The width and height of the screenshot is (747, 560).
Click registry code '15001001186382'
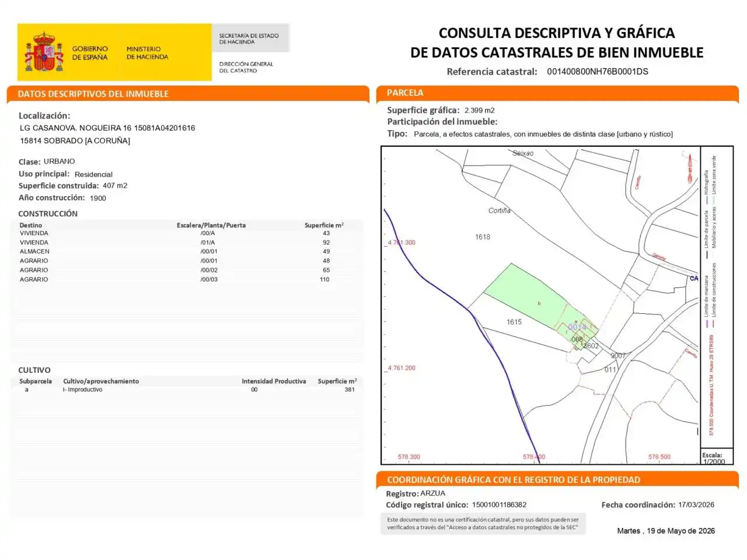tap(499, 505)
